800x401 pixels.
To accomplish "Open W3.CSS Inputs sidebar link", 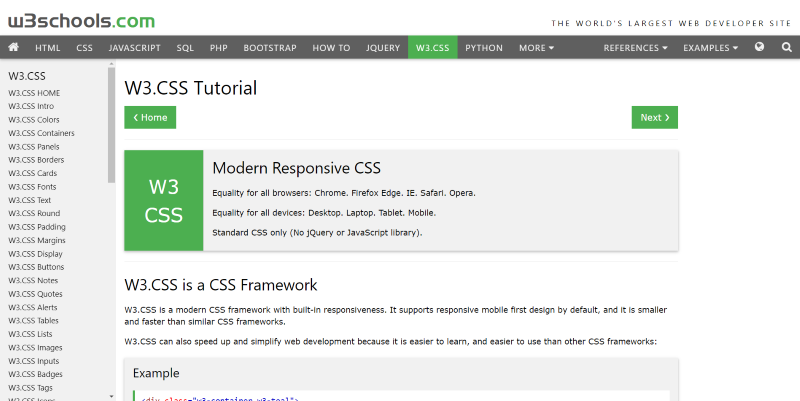I will click(x=34, y=361).
